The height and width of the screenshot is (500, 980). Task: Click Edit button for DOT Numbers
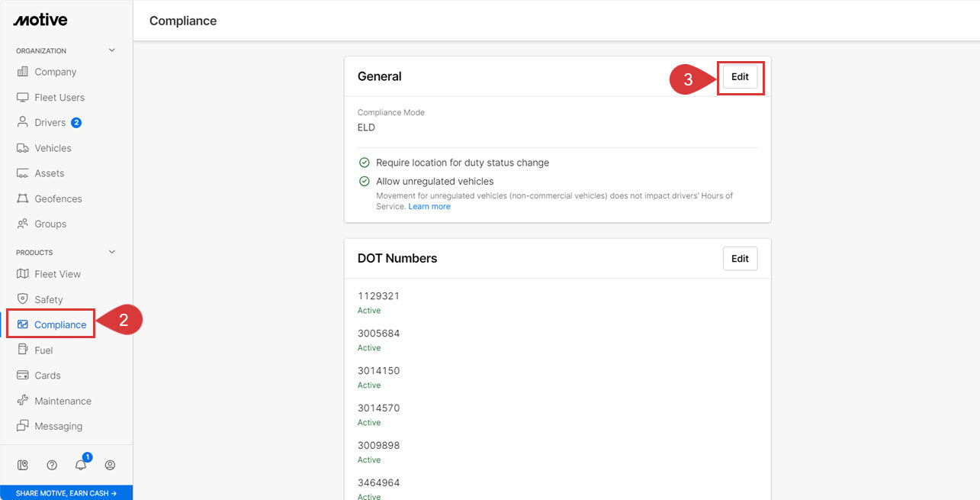click(740, 259)
